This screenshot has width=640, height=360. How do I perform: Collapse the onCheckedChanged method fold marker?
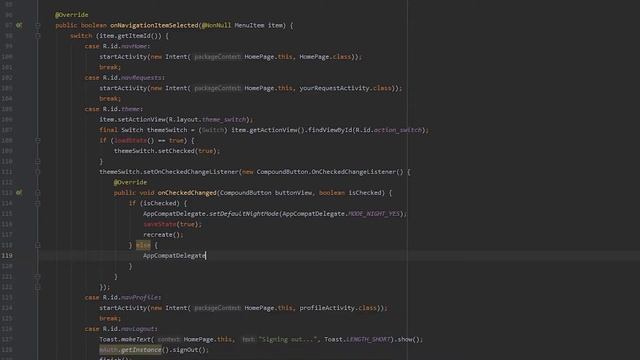click(x=37, y=193)
